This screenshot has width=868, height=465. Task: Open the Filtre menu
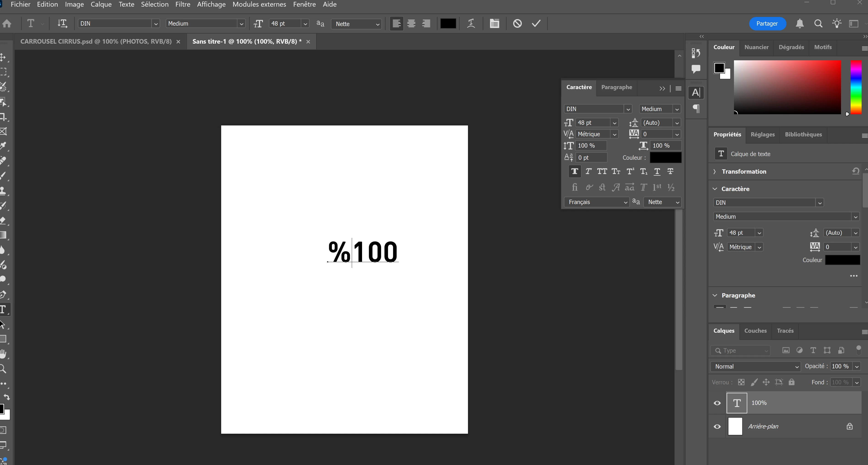pyautogui.click(x=183, y=4)
